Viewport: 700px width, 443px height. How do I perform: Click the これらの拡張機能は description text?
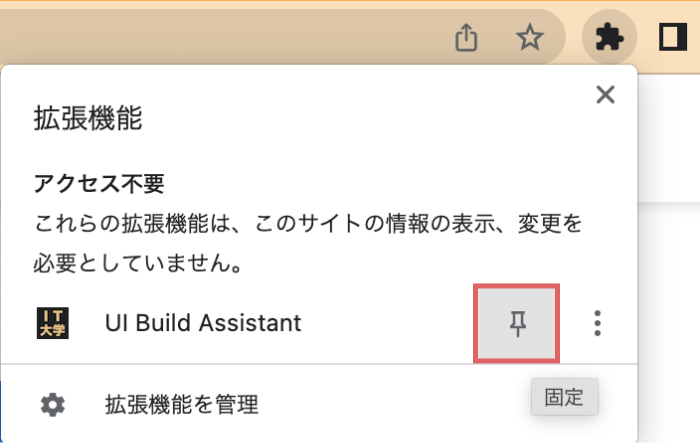tap(308, 224)
